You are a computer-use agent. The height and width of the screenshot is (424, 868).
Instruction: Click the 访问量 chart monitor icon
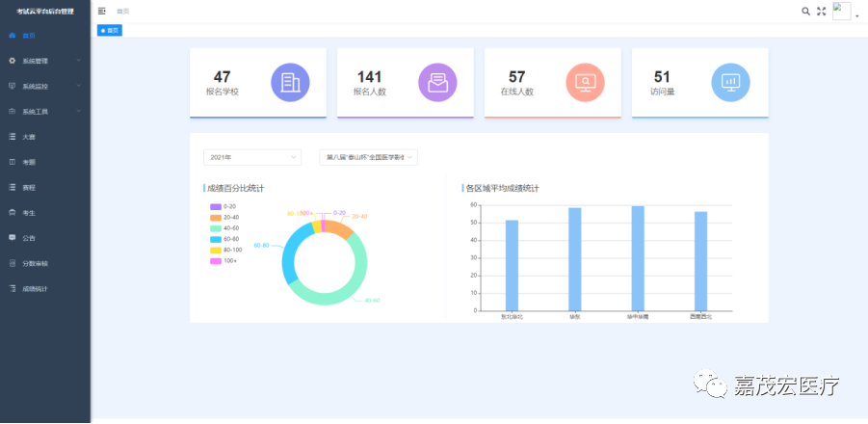(x=730, y=83)
